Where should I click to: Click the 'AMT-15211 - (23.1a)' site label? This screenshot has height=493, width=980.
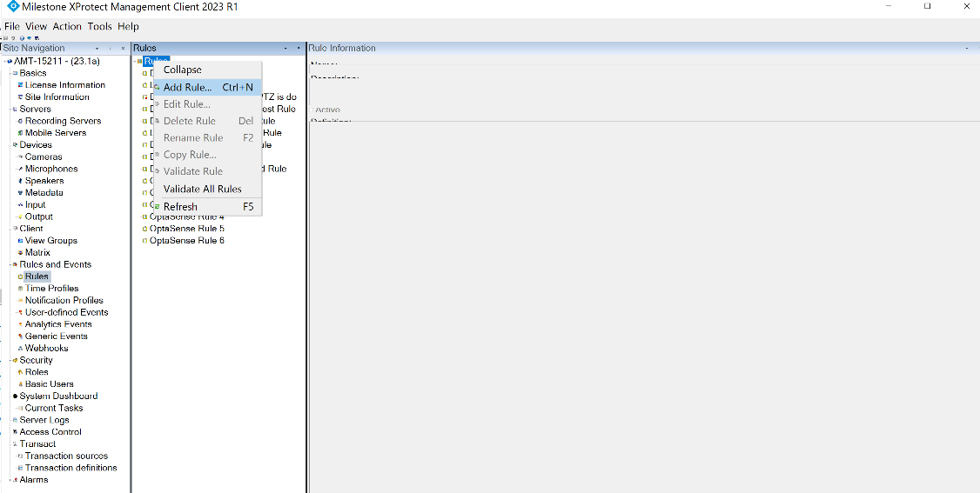point(57,61)
